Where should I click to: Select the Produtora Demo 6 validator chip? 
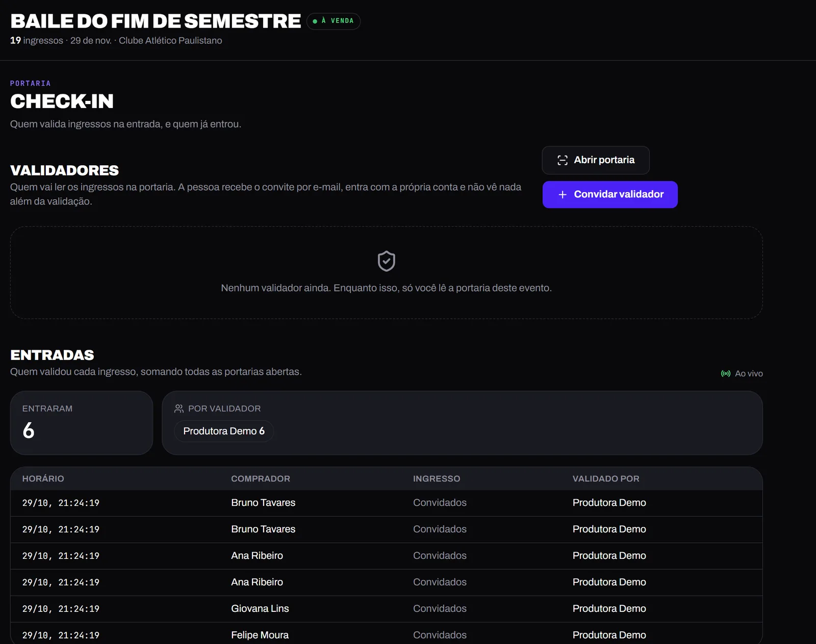tap(224, 431)
